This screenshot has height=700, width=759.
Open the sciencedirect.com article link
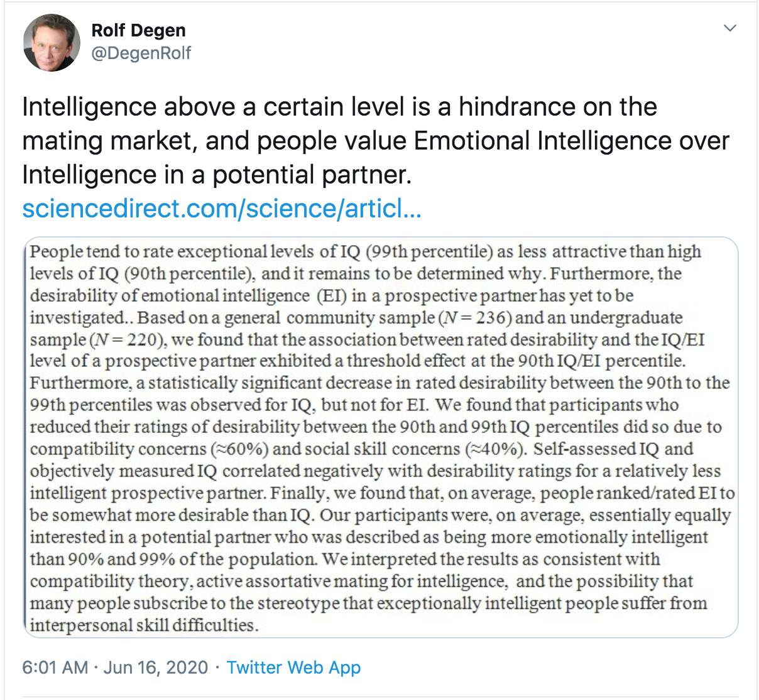click(x=221, y=209)
